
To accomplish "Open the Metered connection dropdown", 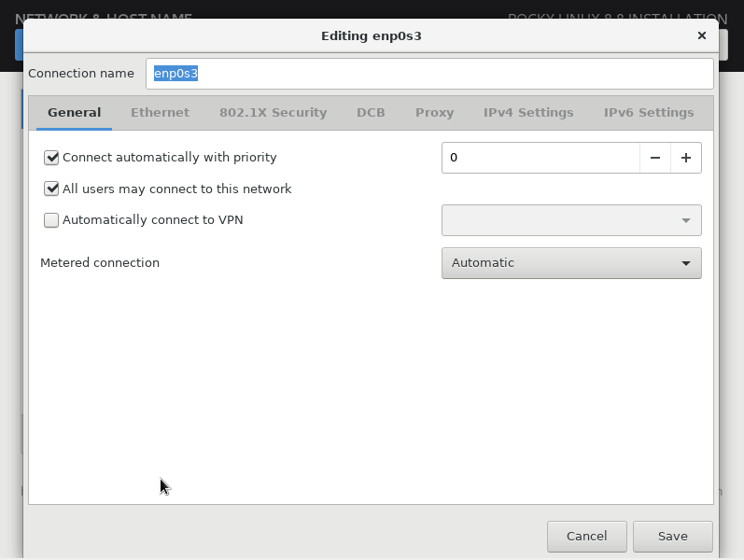I will 570,263.
